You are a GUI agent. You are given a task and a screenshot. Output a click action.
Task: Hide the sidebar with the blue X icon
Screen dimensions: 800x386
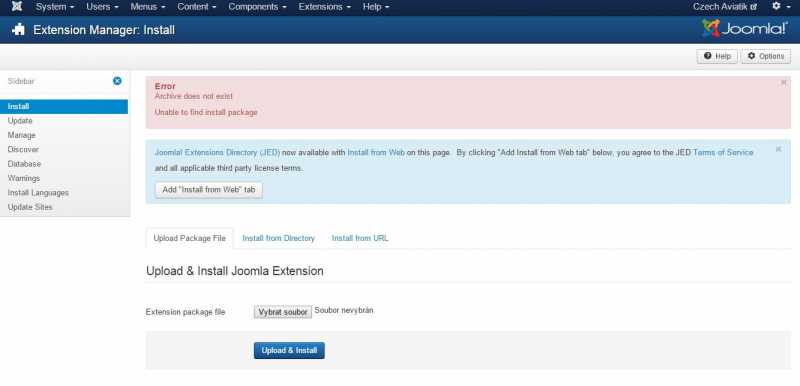point(117,81)
